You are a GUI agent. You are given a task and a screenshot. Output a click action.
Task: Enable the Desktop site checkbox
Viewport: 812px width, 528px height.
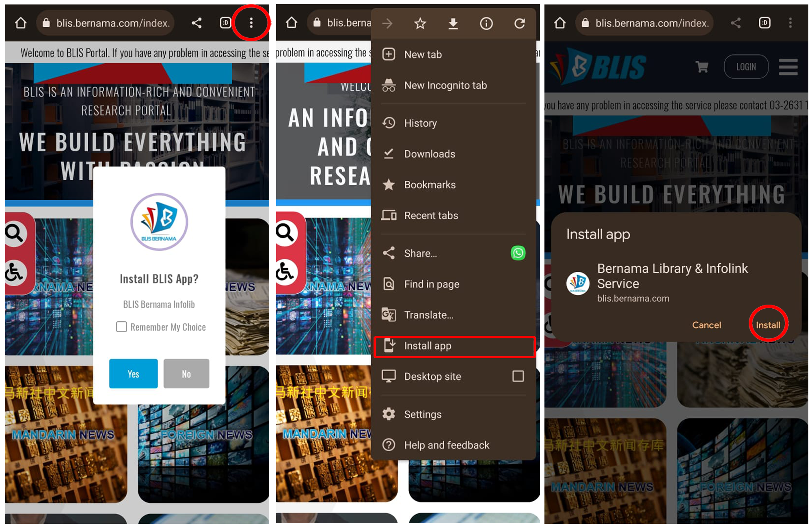pyautogui.click(x=518, y=376)
